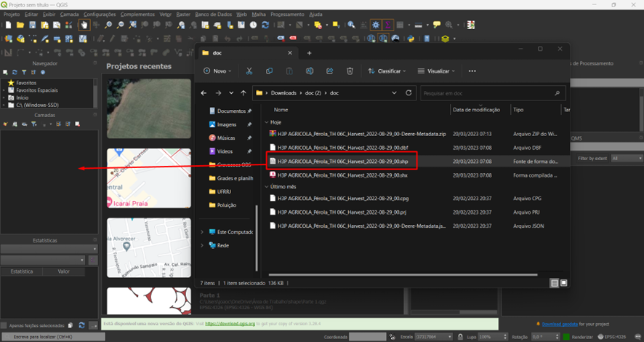This screenshot has width=644, height=342.
Task: Open the download.qgis.org link
Action: tap(230, 324)
